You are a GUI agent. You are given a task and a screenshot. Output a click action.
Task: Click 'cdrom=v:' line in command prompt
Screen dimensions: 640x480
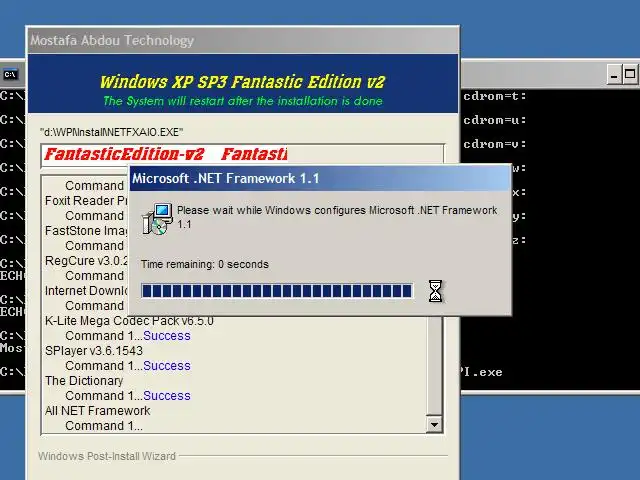pos(495,144)
